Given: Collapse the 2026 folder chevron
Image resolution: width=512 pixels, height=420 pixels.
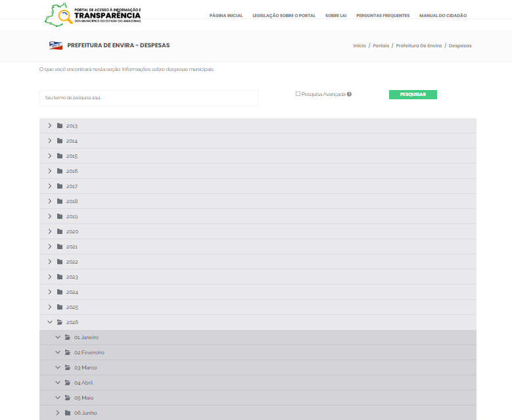Looking at the screenshot, I should pos(50,322).
